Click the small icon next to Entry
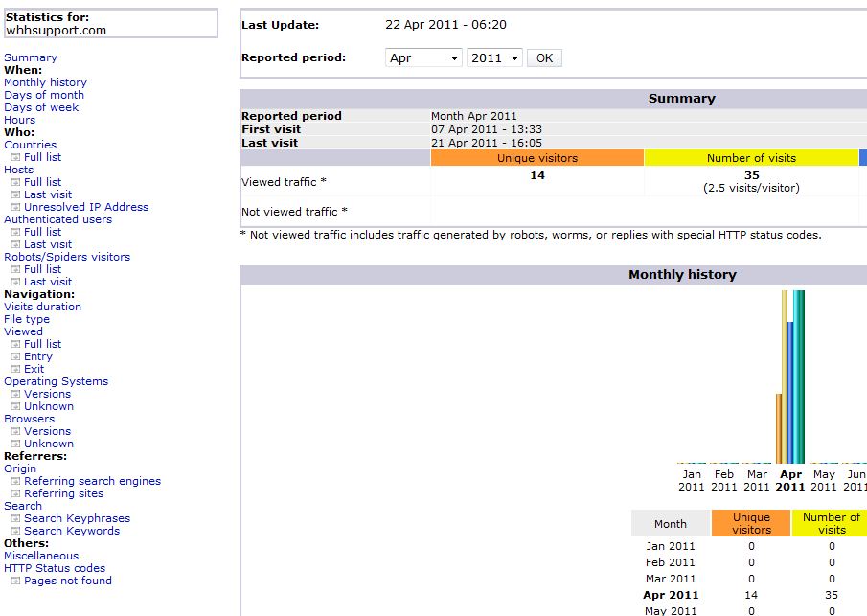867x616 pixels. click(15, 356)
